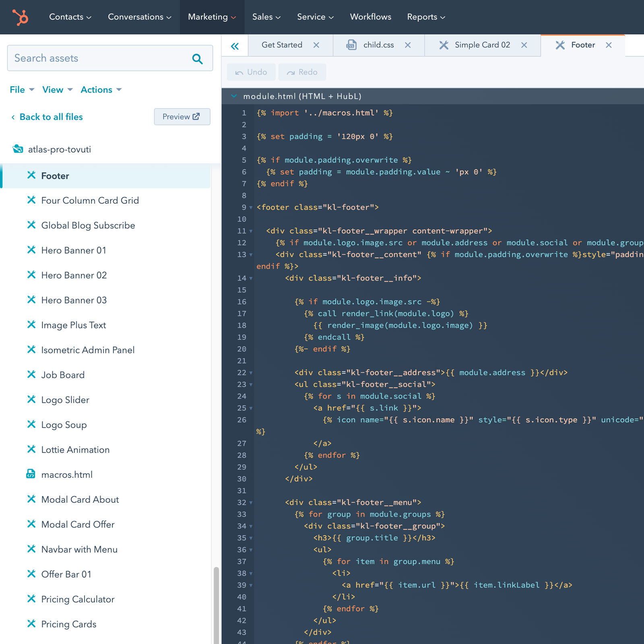Viewport: 644px width, 644px height.
Task: Click the Preview button
Action: 182,117
